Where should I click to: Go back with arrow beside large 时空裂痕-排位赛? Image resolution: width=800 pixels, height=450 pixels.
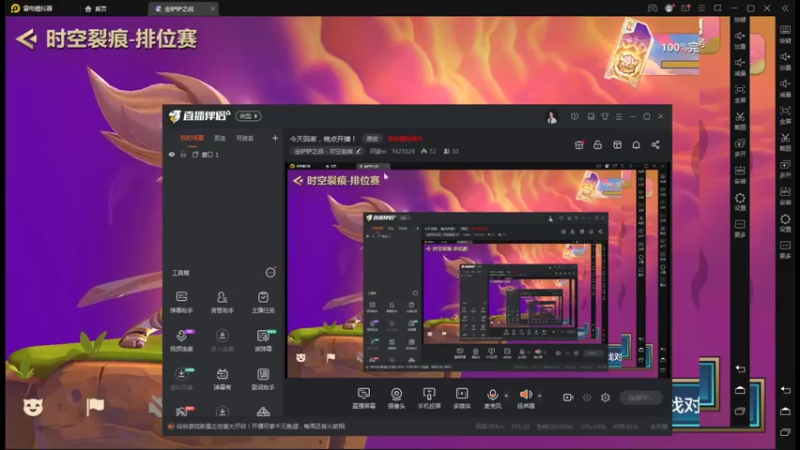tap(27, 39)
